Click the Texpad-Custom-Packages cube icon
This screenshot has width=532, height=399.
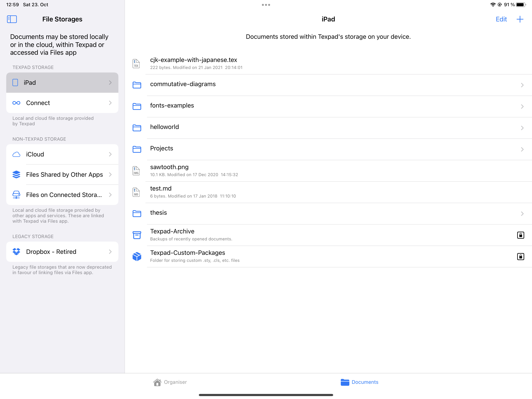pos(137,257)
